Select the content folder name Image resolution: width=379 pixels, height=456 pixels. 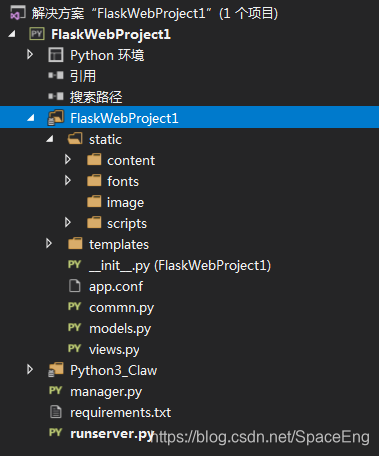(x=131, y=161)
